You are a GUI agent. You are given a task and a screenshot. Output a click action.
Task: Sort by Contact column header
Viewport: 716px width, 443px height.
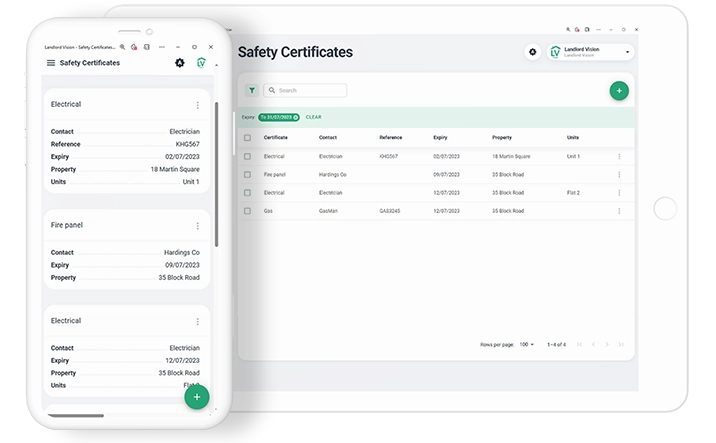pyautogui.click(x=327, y=137)
